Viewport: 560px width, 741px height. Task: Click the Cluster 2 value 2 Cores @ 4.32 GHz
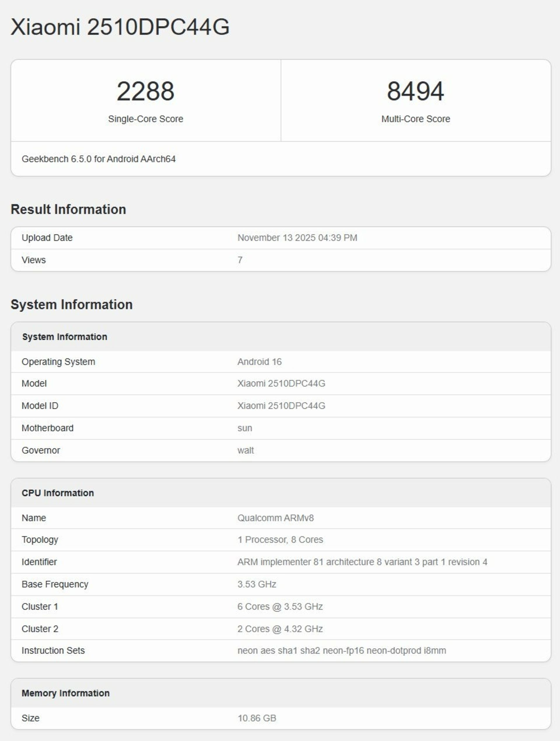click(x=280, y=629)
